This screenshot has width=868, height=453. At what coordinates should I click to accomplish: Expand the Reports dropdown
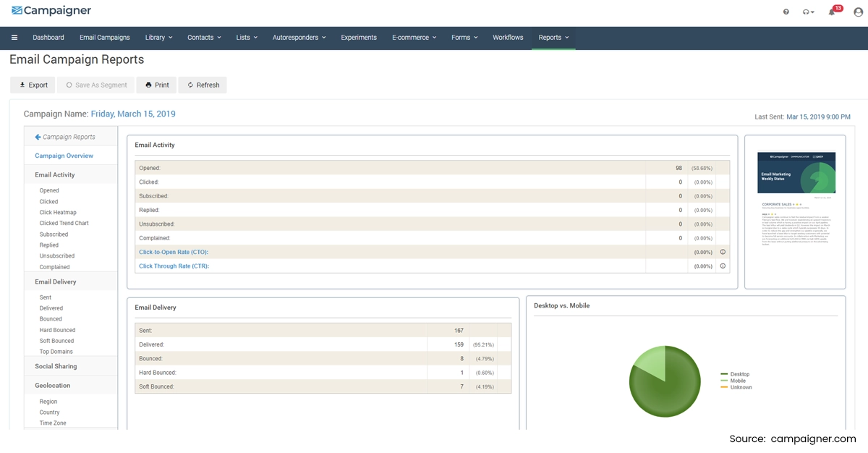tap(553, 38)
